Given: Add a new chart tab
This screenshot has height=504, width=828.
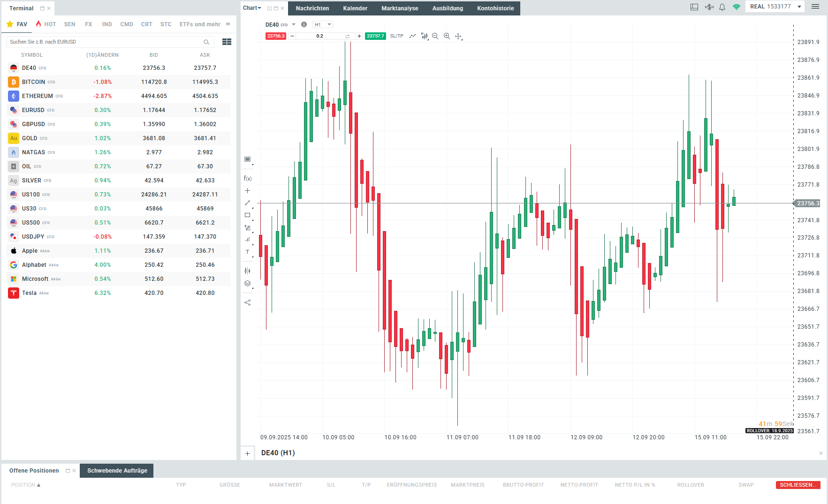Looking at the screenshot, I should click(247, 453).
